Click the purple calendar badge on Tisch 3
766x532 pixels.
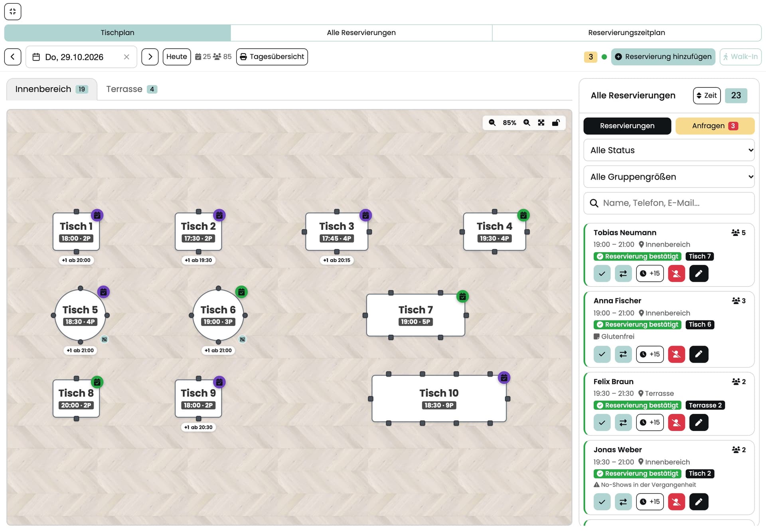(x=366, y=215)
